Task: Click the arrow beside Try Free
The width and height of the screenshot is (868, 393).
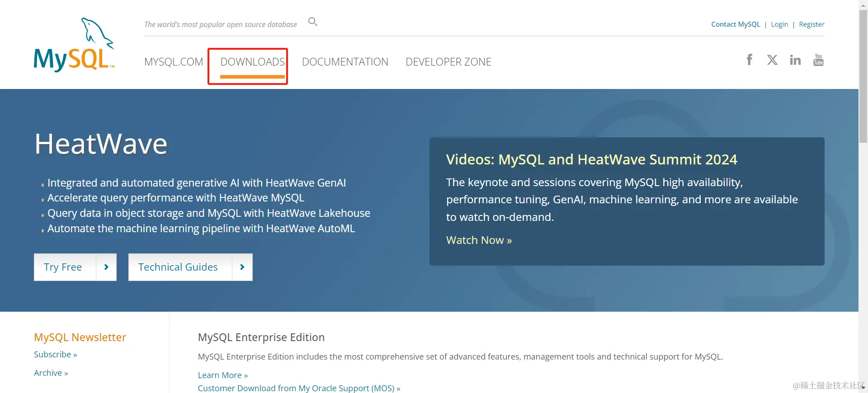Action: tap(106, 267)
